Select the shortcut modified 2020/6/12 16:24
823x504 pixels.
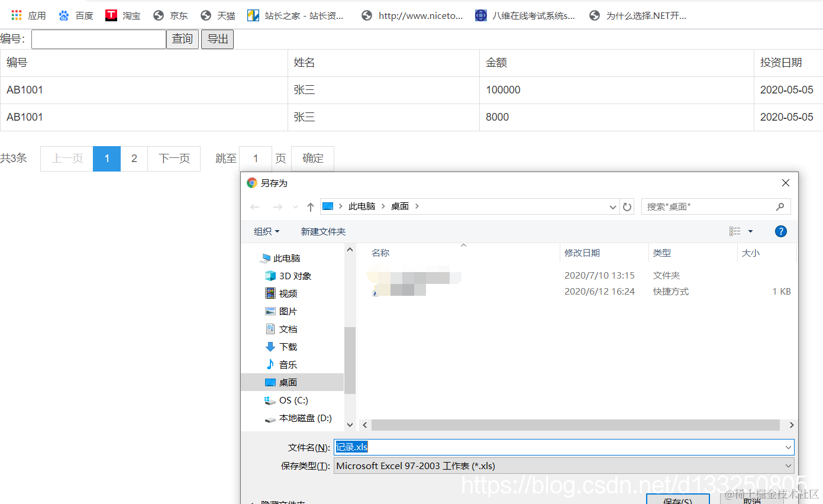(x=579, y=291)
